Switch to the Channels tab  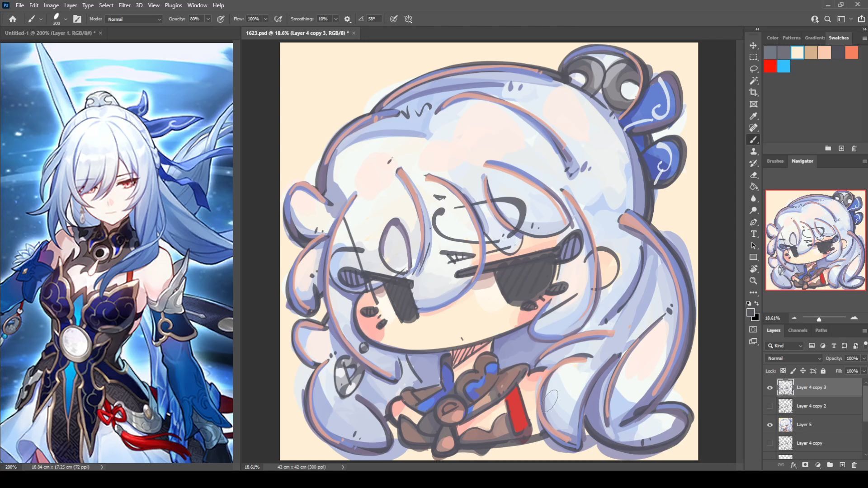coord(797,330)
